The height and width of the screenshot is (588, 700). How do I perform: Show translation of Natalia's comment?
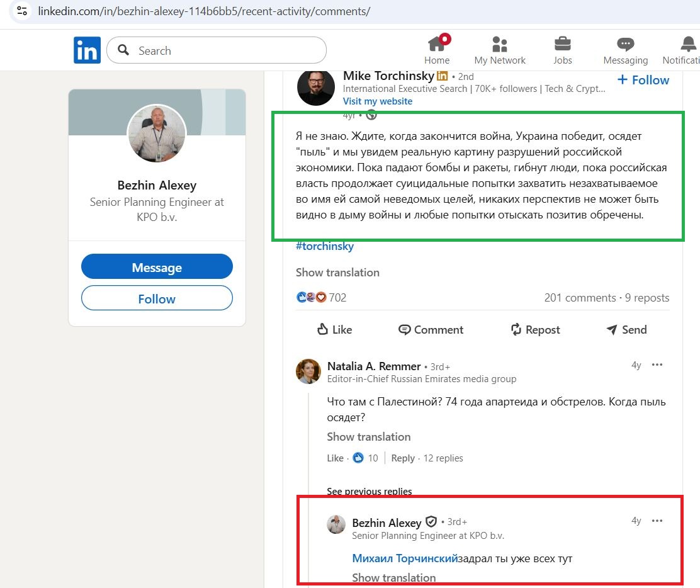[x=369, y=437]
